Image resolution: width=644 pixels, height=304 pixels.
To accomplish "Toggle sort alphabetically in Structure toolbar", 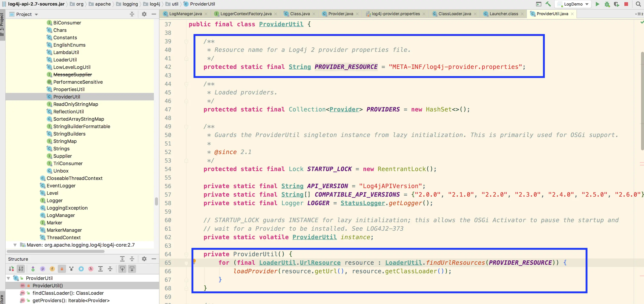I will (21, 269).
